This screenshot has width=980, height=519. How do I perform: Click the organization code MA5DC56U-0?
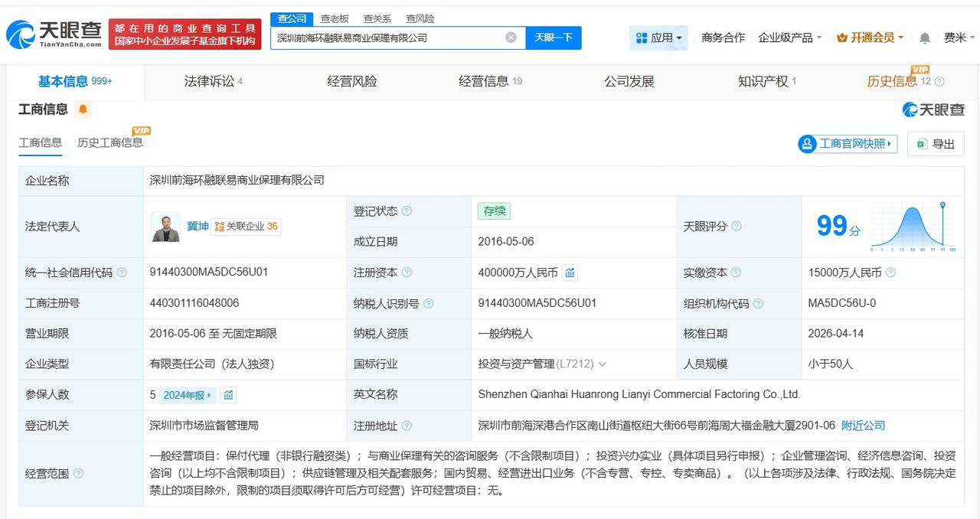842,303
